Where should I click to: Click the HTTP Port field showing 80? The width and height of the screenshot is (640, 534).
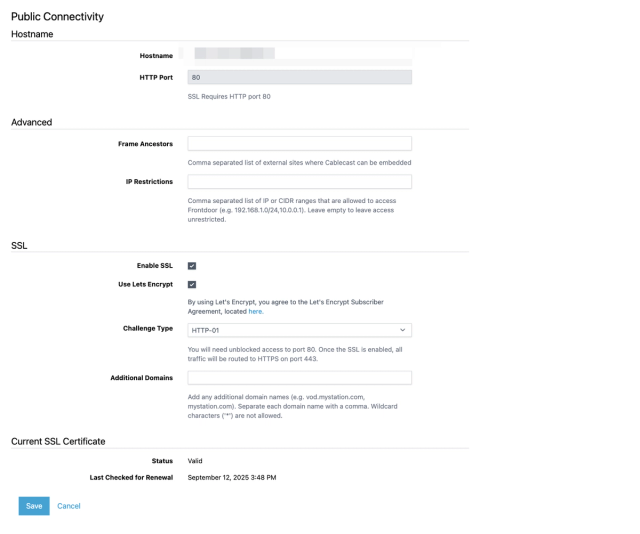click(300, 77)
